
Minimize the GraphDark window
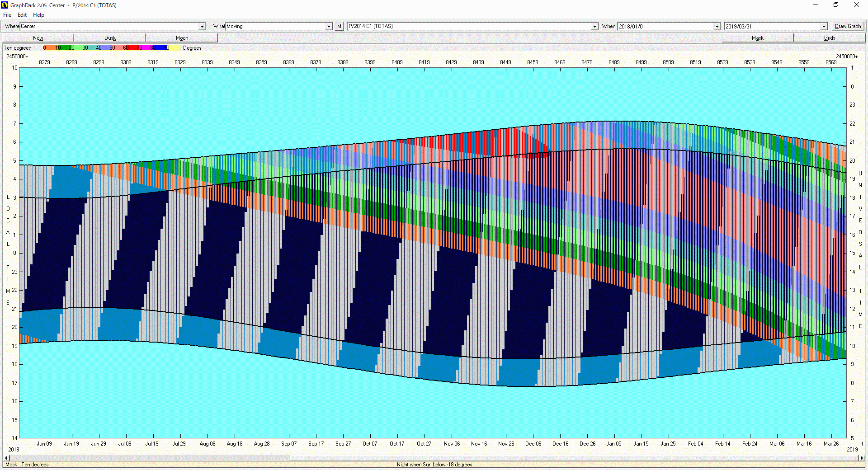point(816,5)
